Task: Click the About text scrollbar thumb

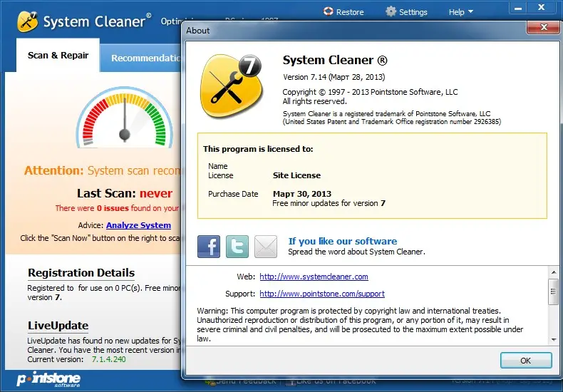Action: point(553,292)
